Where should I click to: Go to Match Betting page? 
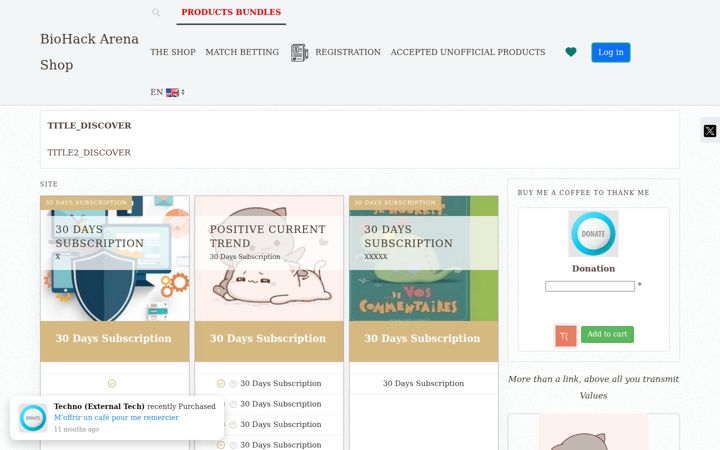[x=242, y=52]
